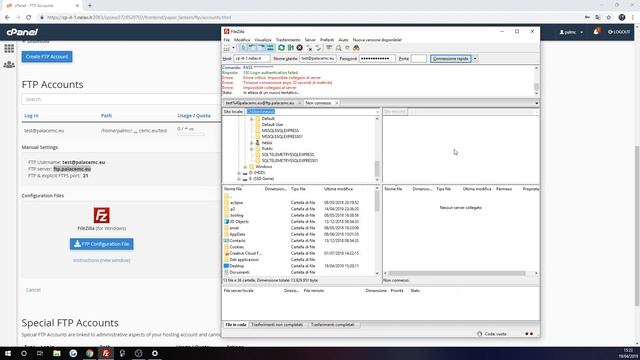The height and width of the screenshot is (360, 640).
Task: Sort local list by Ultima modifica column
Action: pyautogui.click(x=338, y=189)
